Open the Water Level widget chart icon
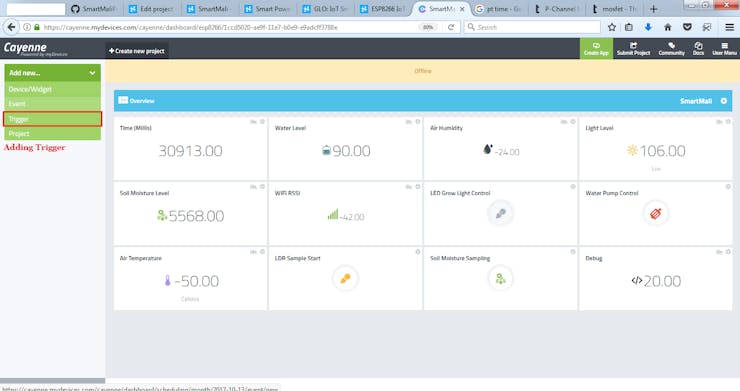This screenshot has width=740, height=391. pyautogui.click(x=409, y=122)
